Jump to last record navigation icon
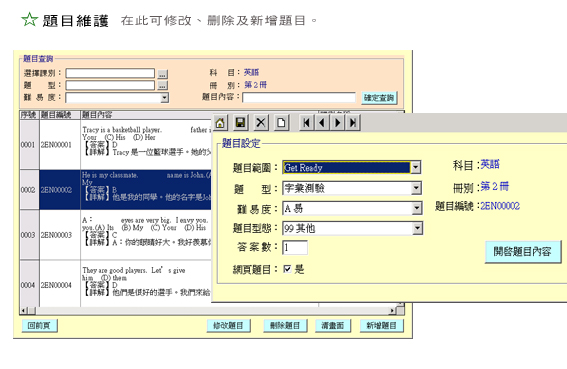Screen dimensions: 567x369 (x=353, y=123)
